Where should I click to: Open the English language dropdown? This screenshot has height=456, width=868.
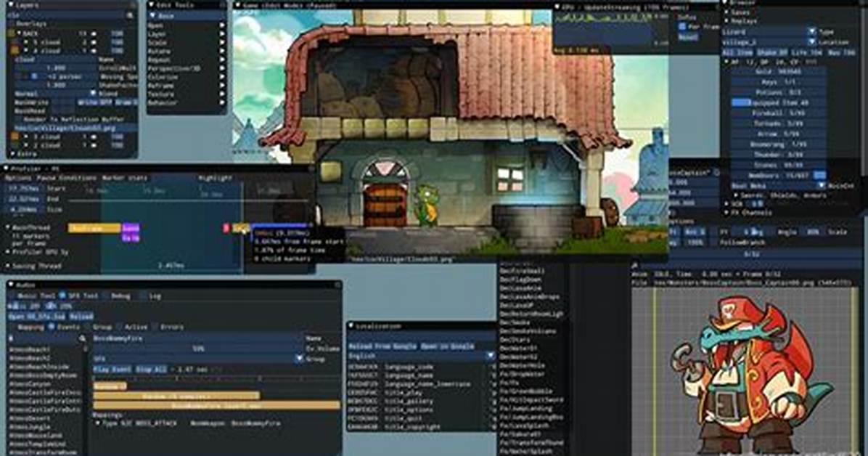coord(421,356)
